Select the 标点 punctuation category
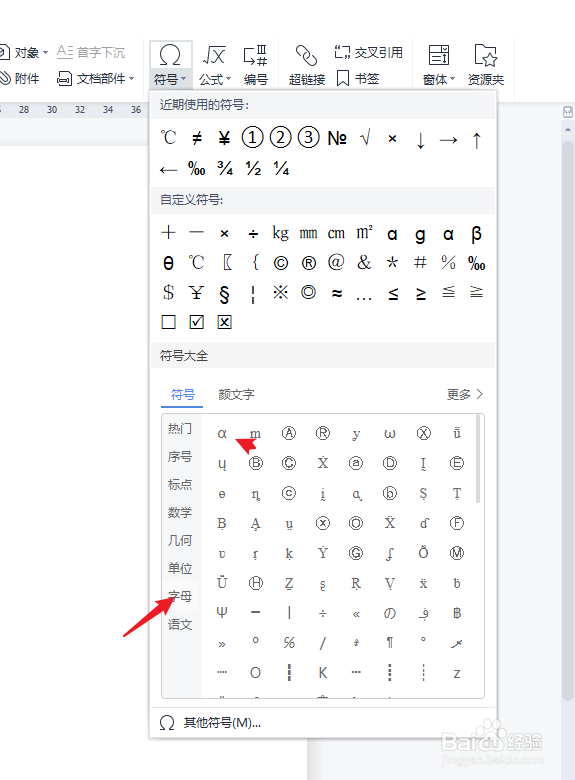 tap(180, 484)
